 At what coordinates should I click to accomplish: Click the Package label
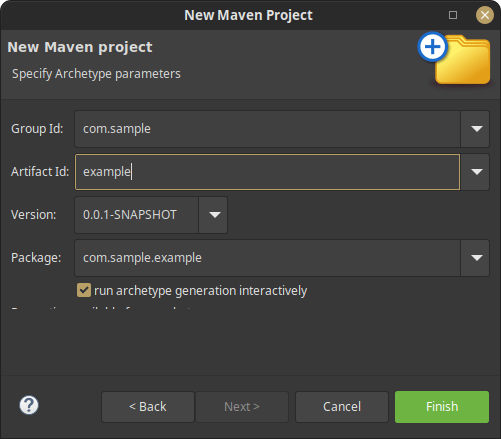pyautogui.click(x=36, y=258)
